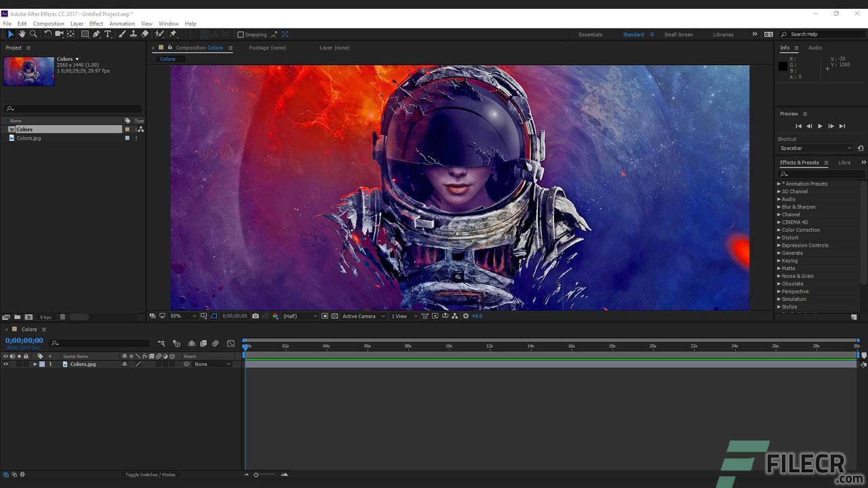868x488 pixels.
Task: Select the Clone Stamp tool
Action: [x=133, y=34]
